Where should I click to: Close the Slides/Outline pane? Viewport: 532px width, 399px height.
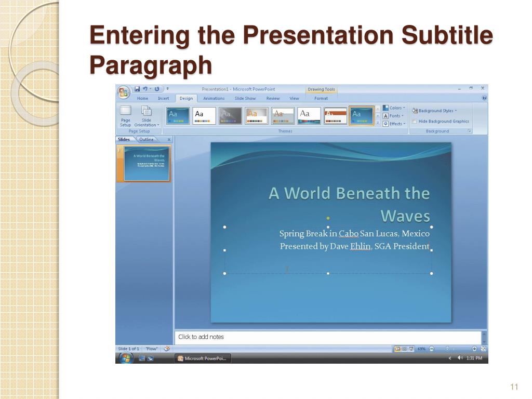point(169,139)
